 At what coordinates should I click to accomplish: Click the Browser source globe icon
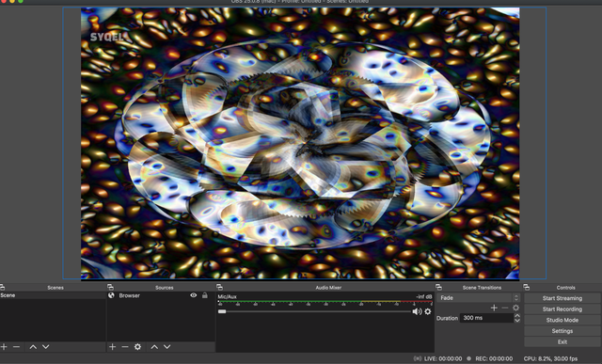coord(111,295)
